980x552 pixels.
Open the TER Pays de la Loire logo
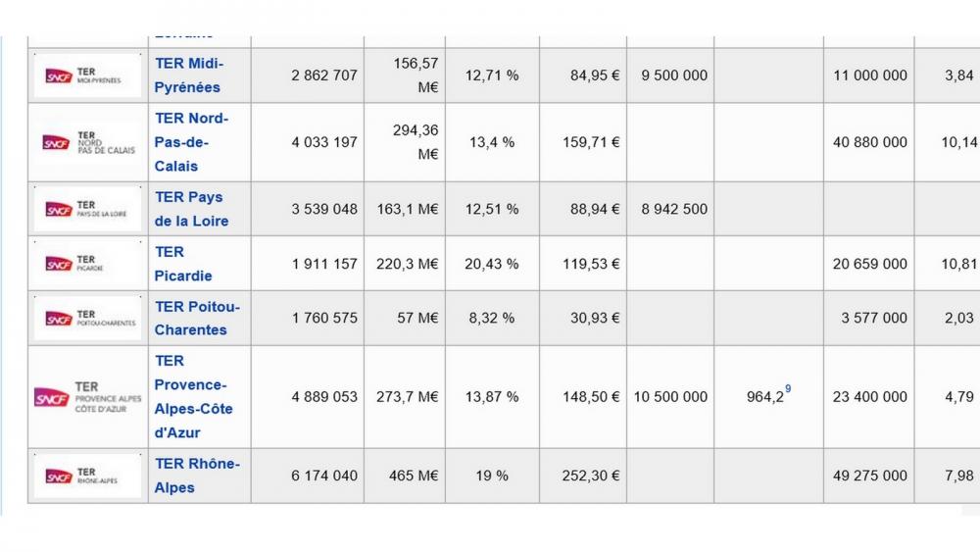pyautogui.click(x=87, y=209)
